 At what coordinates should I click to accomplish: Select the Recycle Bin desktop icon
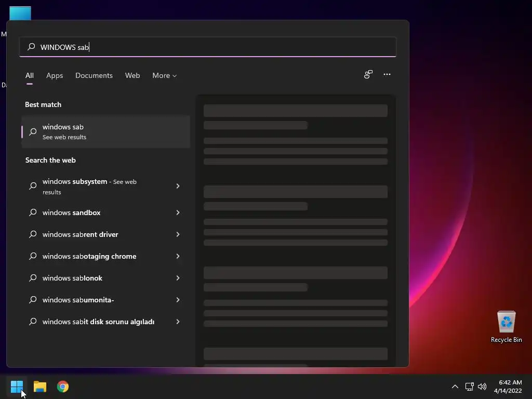(506, 327)
